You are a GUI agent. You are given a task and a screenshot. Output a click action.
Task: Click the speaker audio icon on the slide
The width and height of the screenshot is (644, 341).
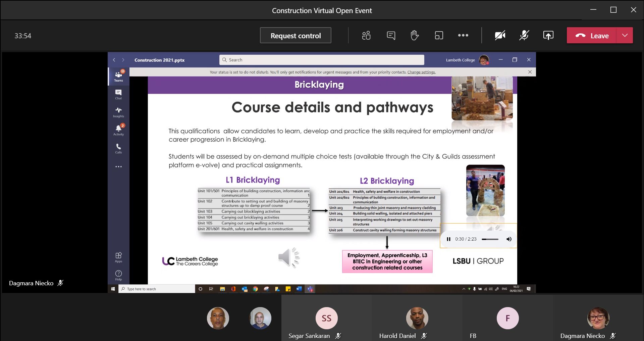coord(289,257)
